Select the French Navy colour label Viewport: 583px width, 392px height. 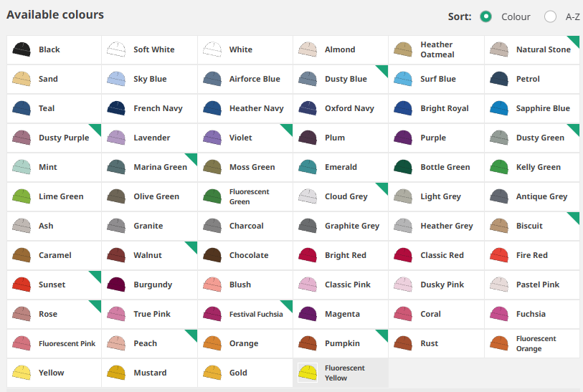pyautogui.click(x=158, y=108)
